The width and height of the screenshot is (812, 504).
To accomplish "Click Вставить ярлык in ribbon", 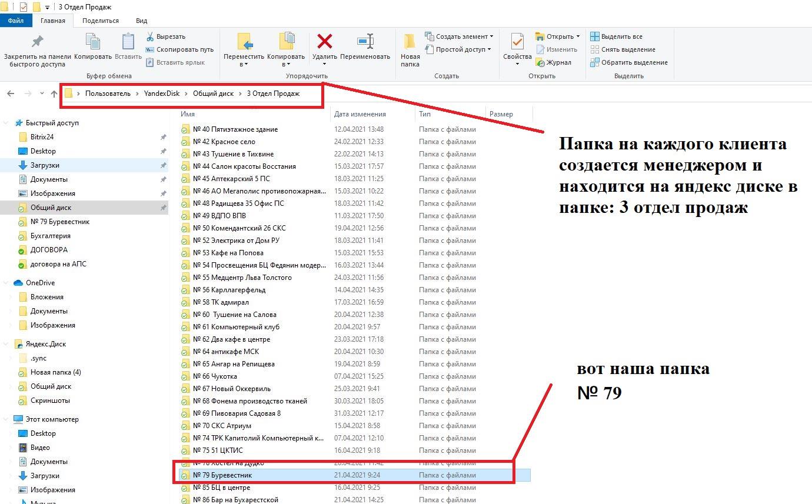I will coord(175,62).
